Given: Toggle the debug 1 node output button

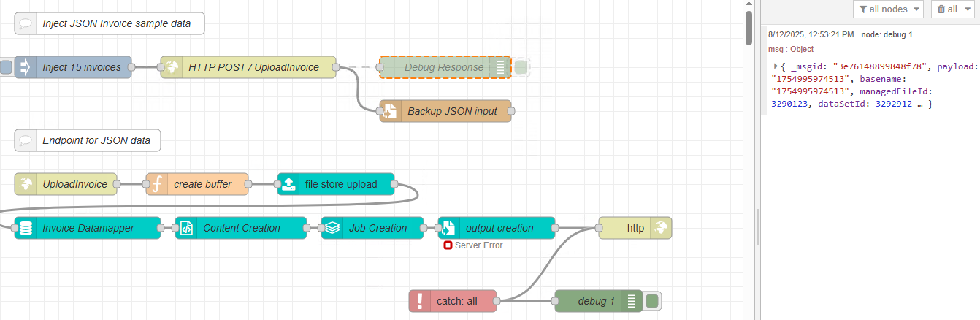Looking at the screenshot, I should [x=653, y=301].
